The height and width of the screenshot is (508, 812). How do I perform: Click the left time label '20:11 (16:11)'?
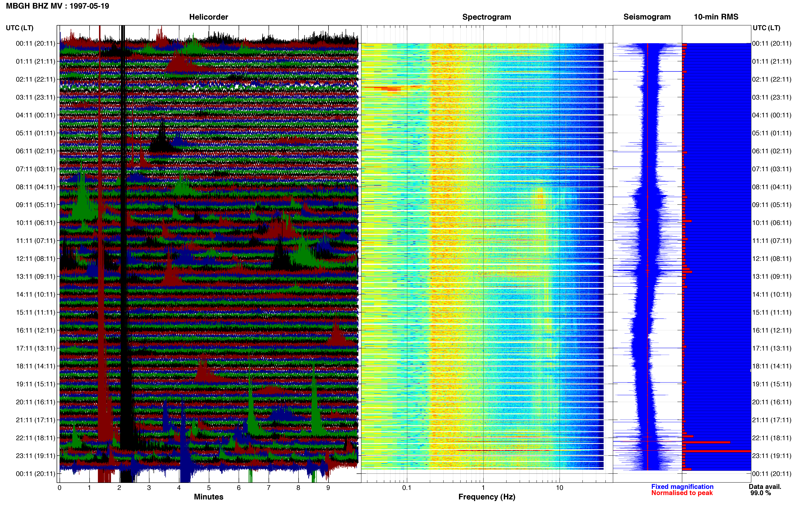coord(36,402)
